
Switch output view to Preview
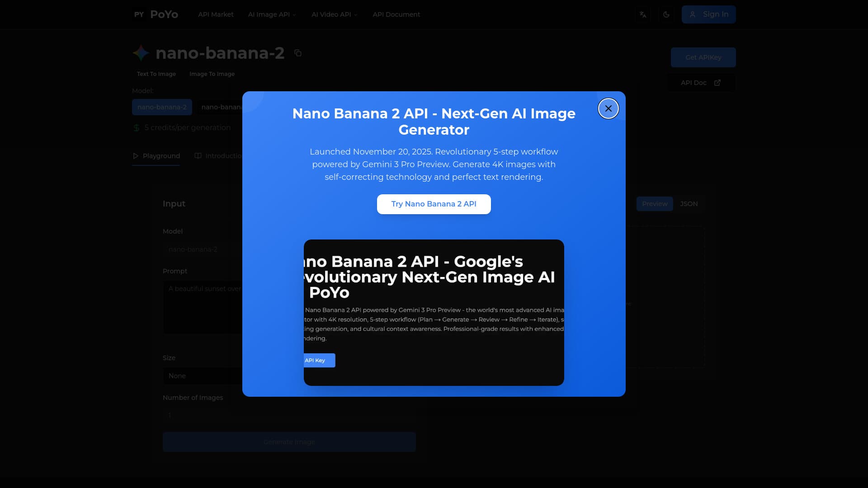pyautogui.click(x=654, y=204)
